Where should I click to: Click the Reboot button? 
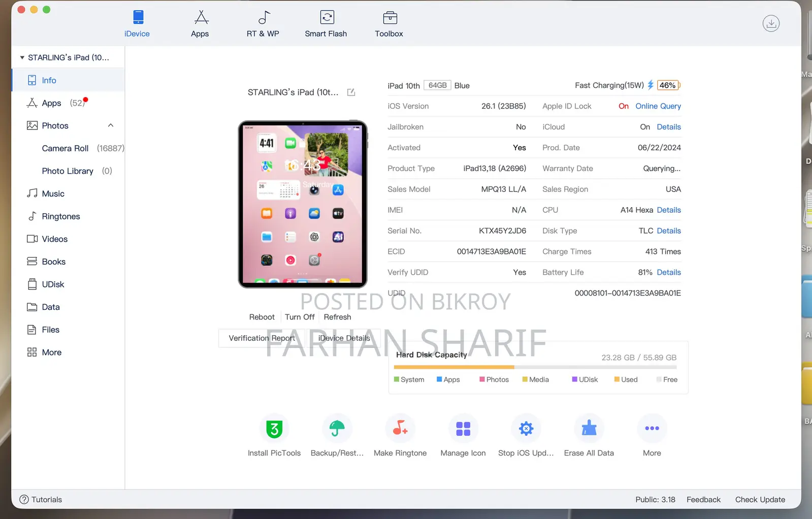point(262,317)
